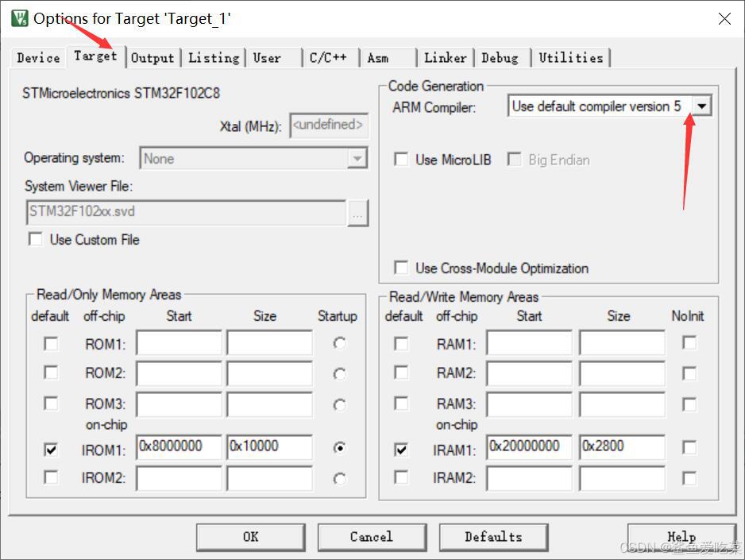This screenshot has height=560, width=745.
Task: Enable NoInit for RAM3
Action: click(689, 404)
